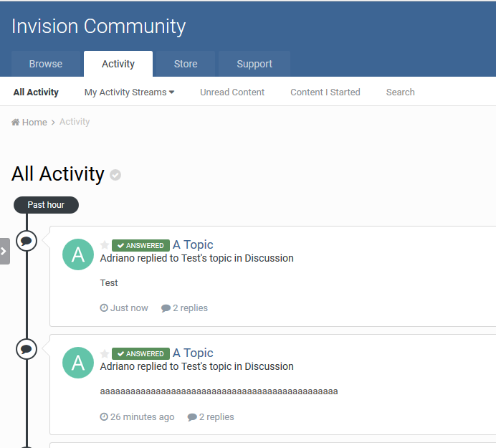Go to the Support tab
Screen dimensions: 496x448
pyautogui.click(x=254, y=64)
